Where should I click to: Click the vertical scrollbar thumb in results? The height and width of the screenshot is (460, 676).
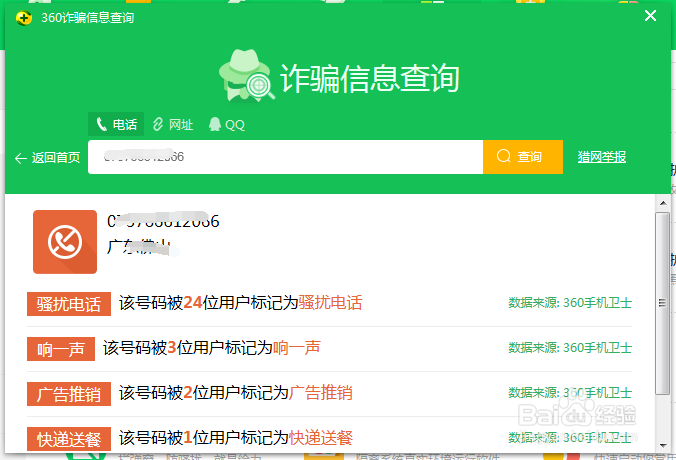click(x=663, y=303)
